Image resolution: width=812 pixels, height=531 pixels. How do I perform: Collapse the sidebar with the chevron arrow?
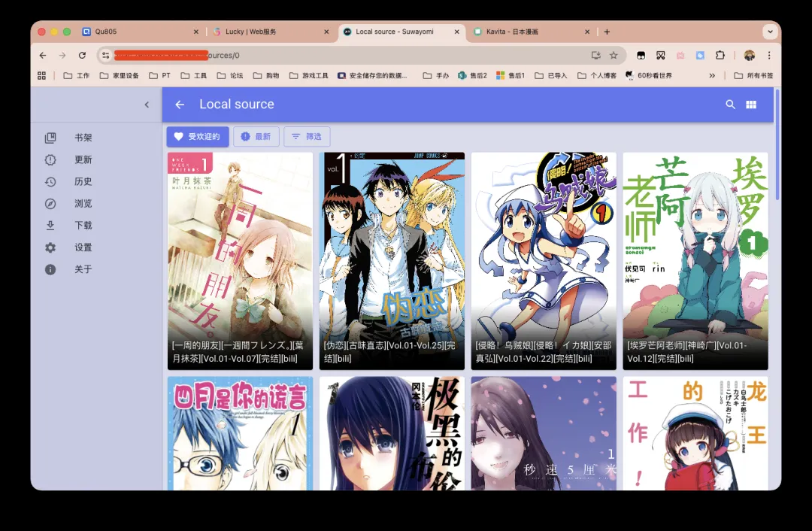147,105
